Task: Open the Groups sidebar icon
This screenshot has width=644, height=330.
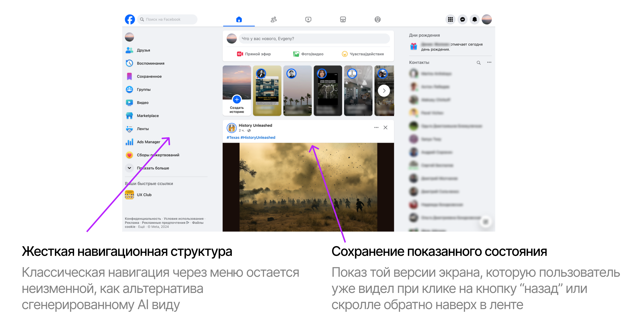Action: [x=130, y=89]
